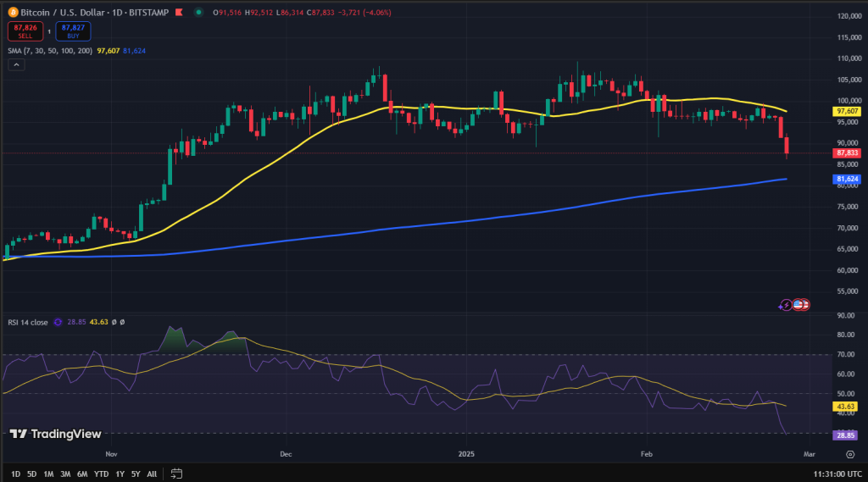Switch to the 5D time range

[x=32, y=474]
